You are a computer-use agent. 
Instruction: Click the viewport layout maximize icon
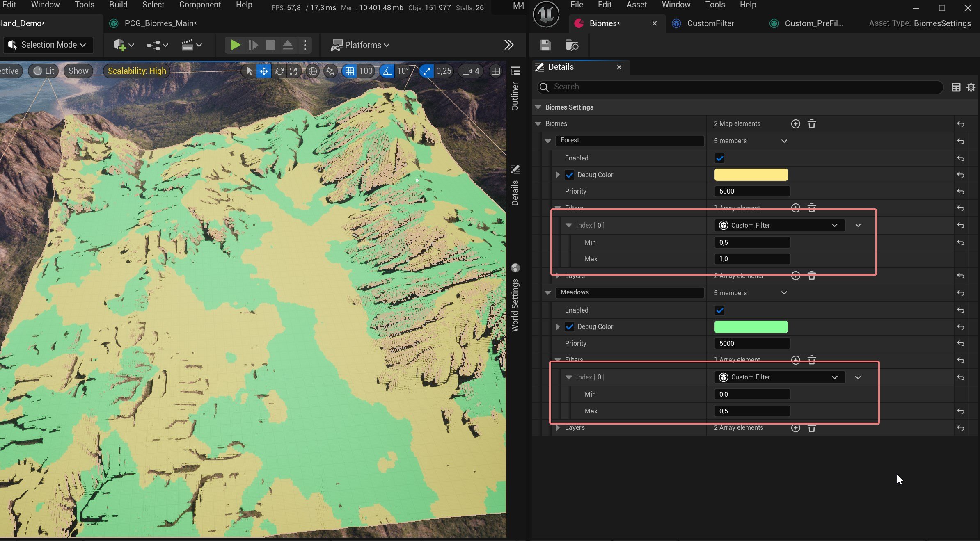pos(496,71)
